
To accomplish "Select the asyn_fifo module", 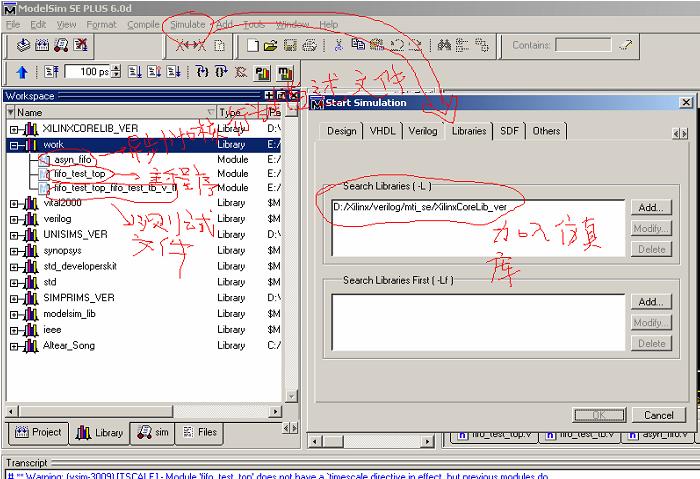I will [73, 160].
